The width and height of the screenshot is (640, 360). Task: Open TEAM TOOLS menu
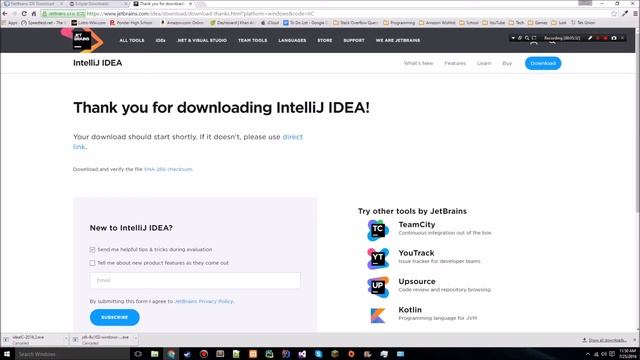(253, 40)
